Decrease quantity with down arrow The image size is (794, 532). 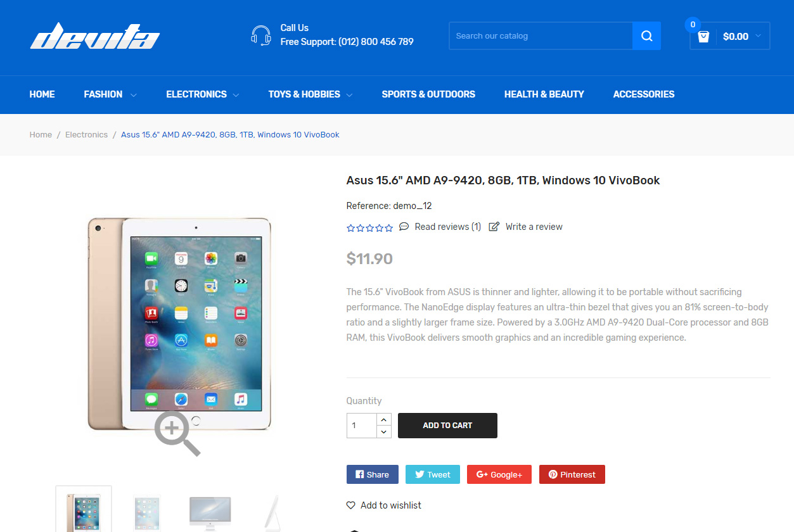[x=383, y=432]
